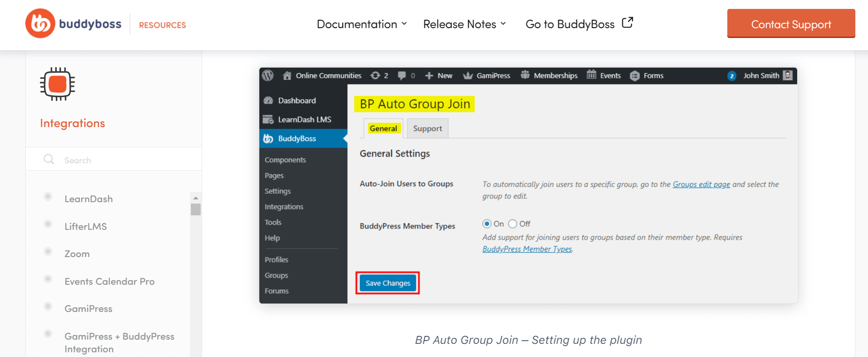Open the Integrations heading link

click(x=72, y=123)
